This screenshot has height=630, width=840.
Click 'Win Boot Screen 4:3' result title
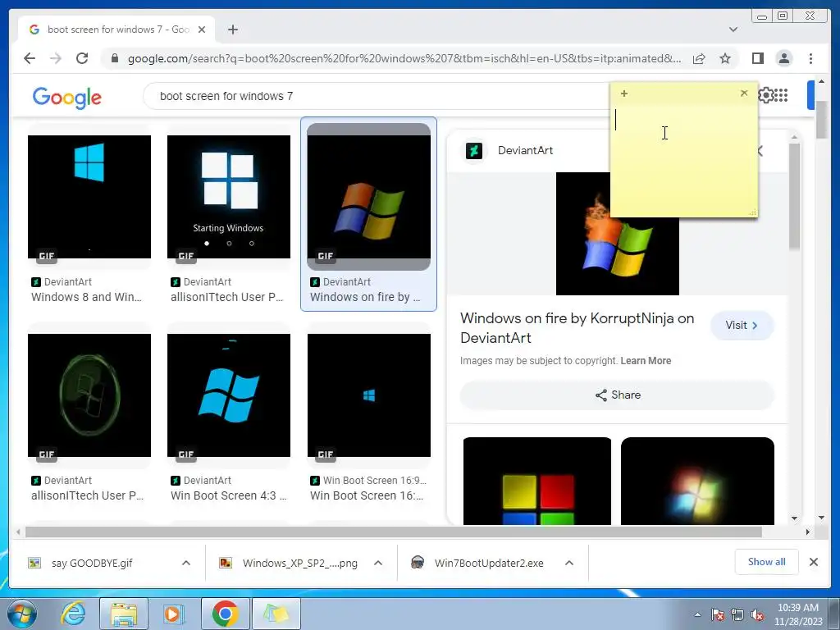click(x=229, y=496)
